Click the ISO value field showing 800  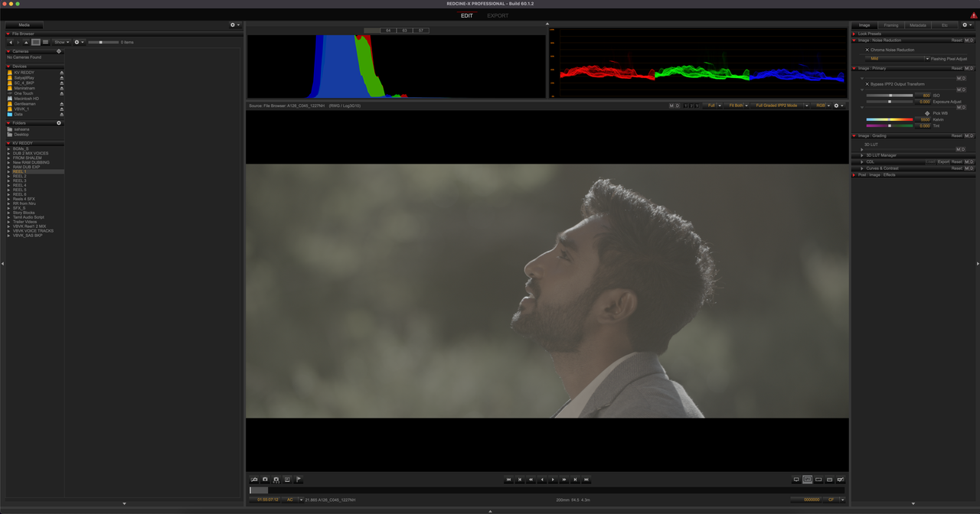(x=923, y=96)
